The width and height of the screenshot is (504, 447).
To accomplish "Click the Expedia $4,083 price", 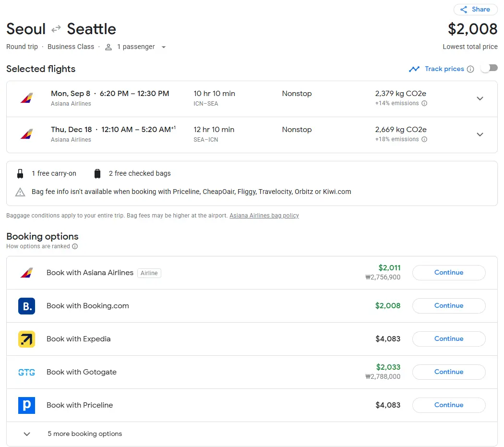I will click(388, 338).
